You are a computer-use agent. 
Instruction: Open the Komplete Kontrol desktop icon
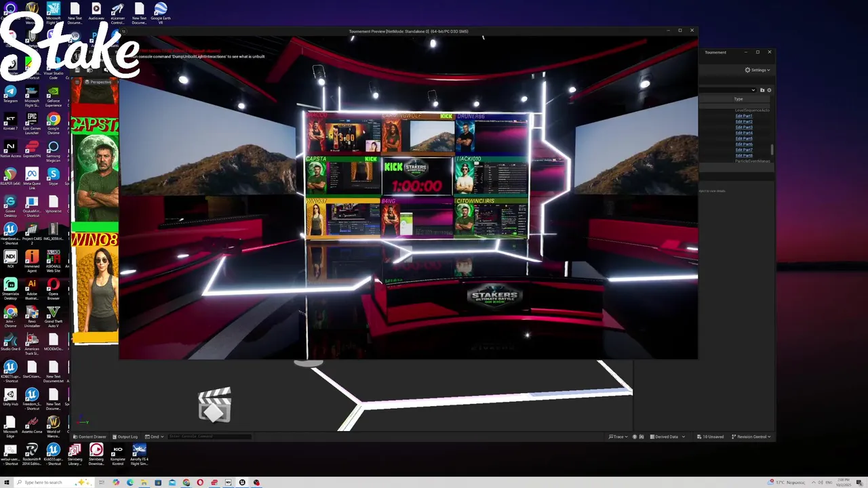117,455
